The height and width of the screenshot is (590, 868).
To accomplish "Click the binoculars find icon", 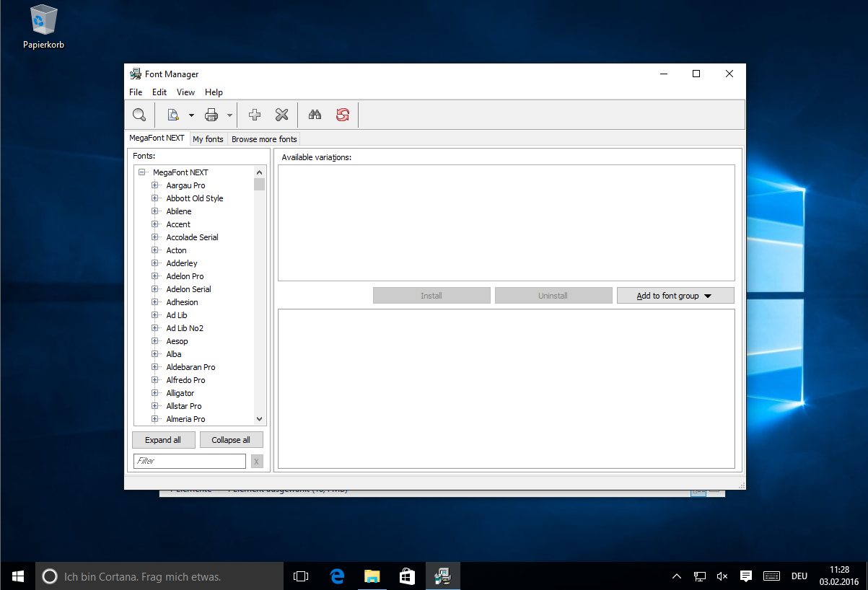I will click(x=315, y=115).
